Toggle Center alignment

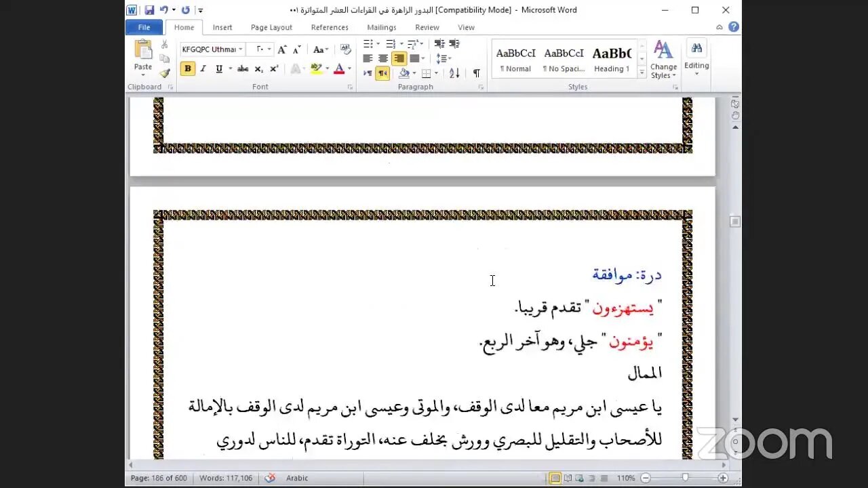[x=383, y=59]
